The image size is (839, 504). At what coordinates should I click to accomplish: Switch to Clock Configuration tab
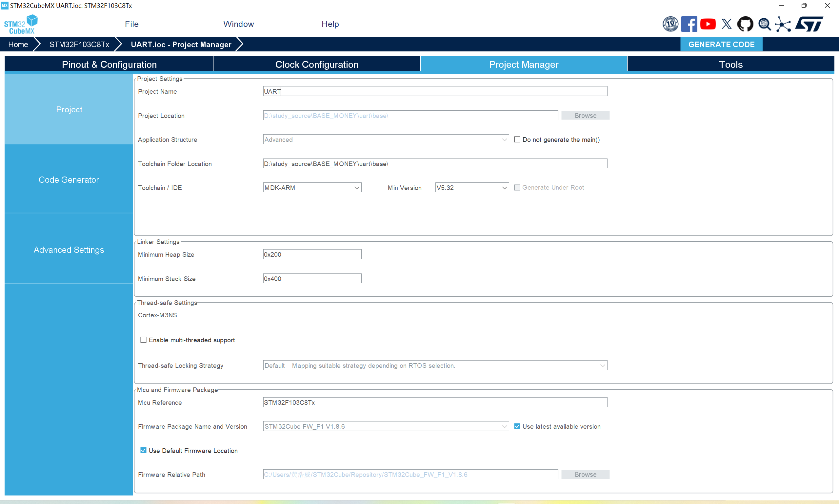coord(316,65)
